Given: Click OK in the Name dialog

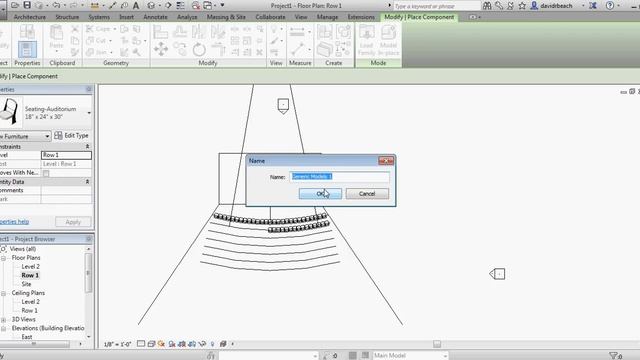Looking at the screenshot, I should point(320,193).
